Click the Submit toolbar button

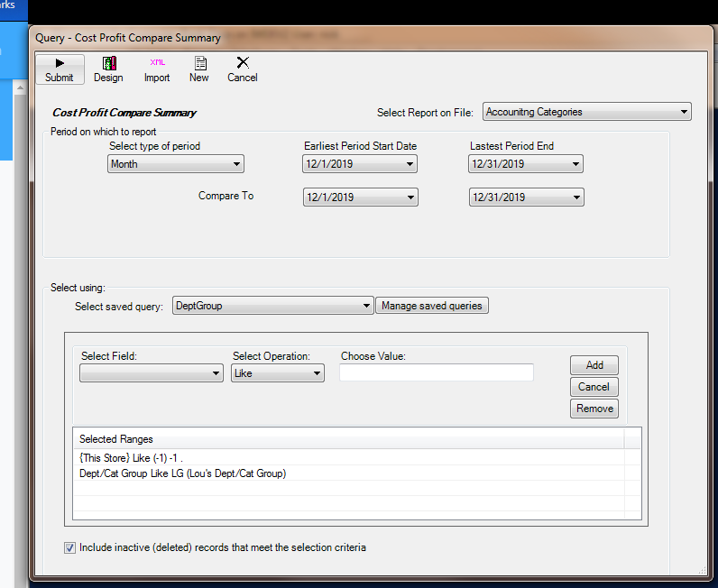pyautogui.click(x=60, y=69)
